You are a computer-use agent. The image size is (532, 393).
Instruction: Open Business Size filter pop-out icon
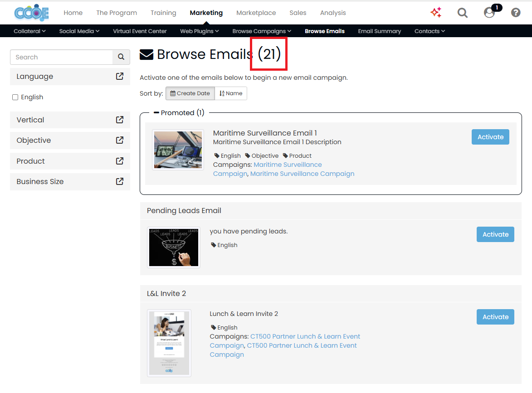coord(120,181)
